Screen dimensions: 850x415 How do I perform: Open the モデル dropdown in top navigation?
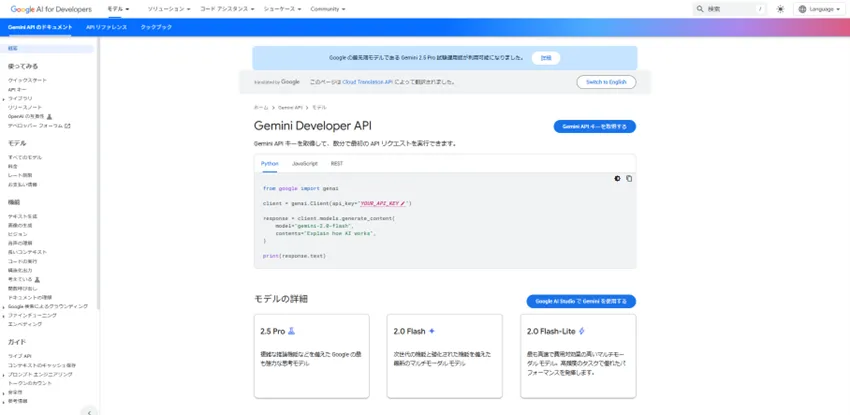coord(118,9)
